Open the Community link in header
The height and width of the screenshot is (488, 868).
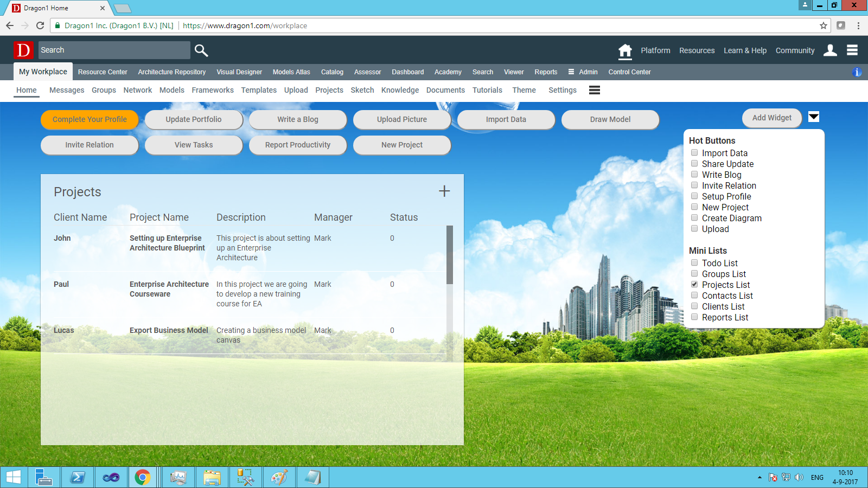[x=795, y=50]
